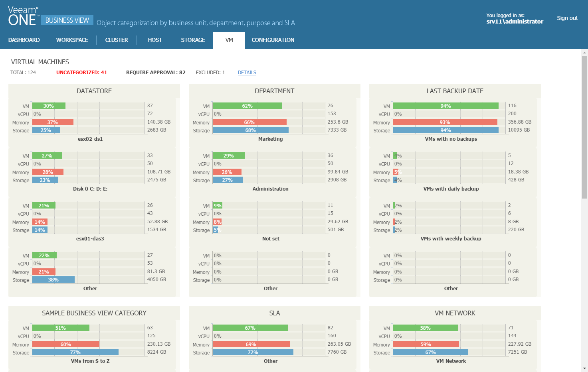Switch to the STORAGE tab

point(193,40)
